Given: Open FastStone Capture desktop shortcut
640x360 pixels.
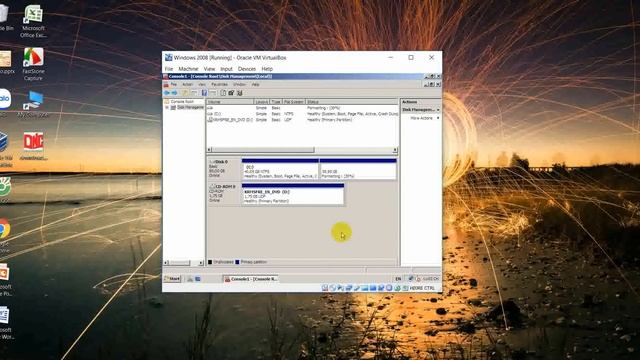Looking at the screenshot, I should [x=33, y=64].
